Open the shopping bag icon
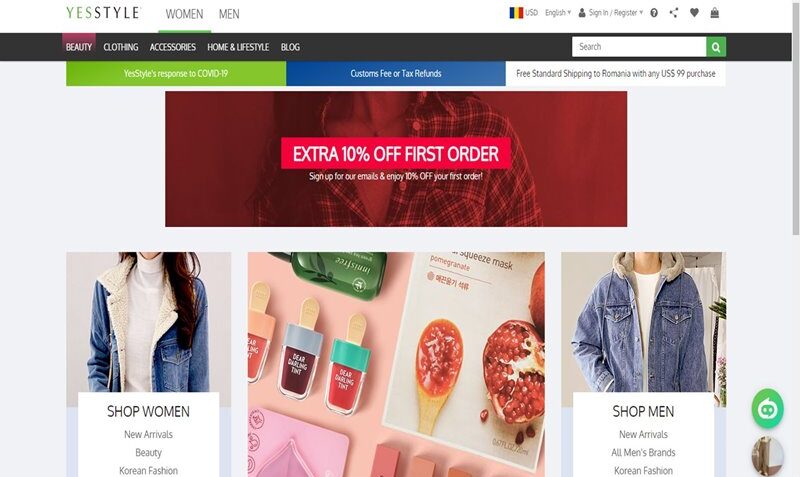Screen dimensions: 800x477 point(715,13)
